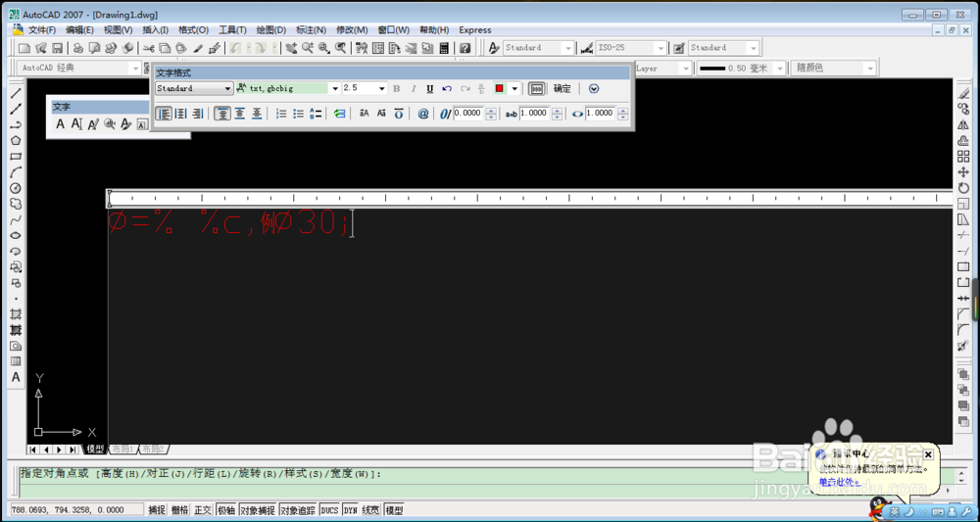The image size is (980, 522).
Task: Open the 0.50 毫米 lineweight dropdown
Action: [781, 68]
